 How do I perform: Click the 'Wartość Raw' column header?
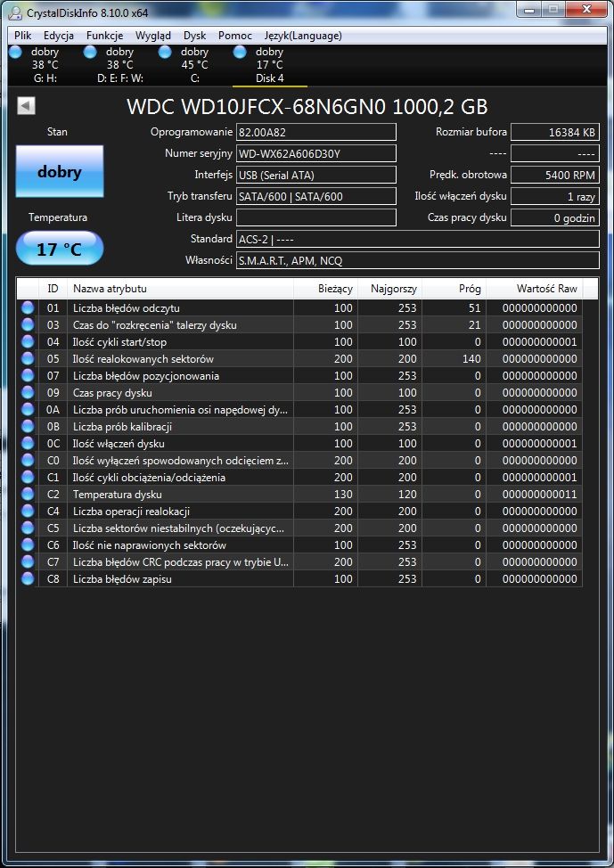point(535,289)
